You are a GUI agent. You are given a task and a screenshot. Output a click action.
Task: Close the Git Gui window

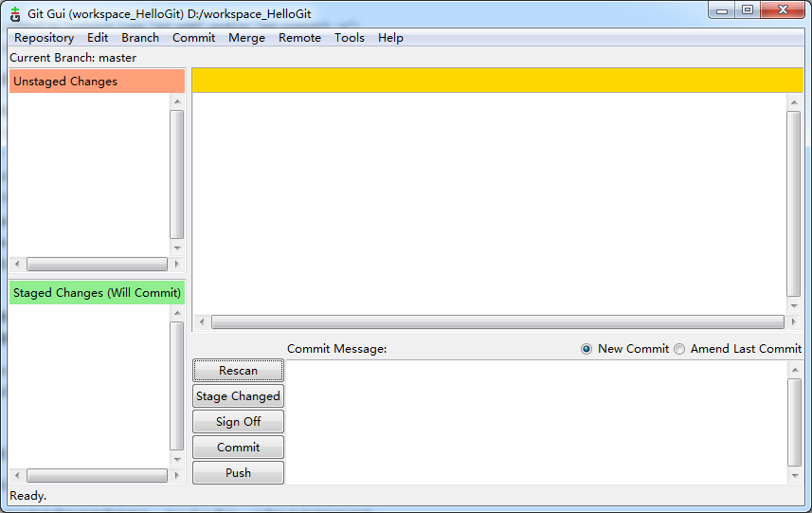coord(783,10)
